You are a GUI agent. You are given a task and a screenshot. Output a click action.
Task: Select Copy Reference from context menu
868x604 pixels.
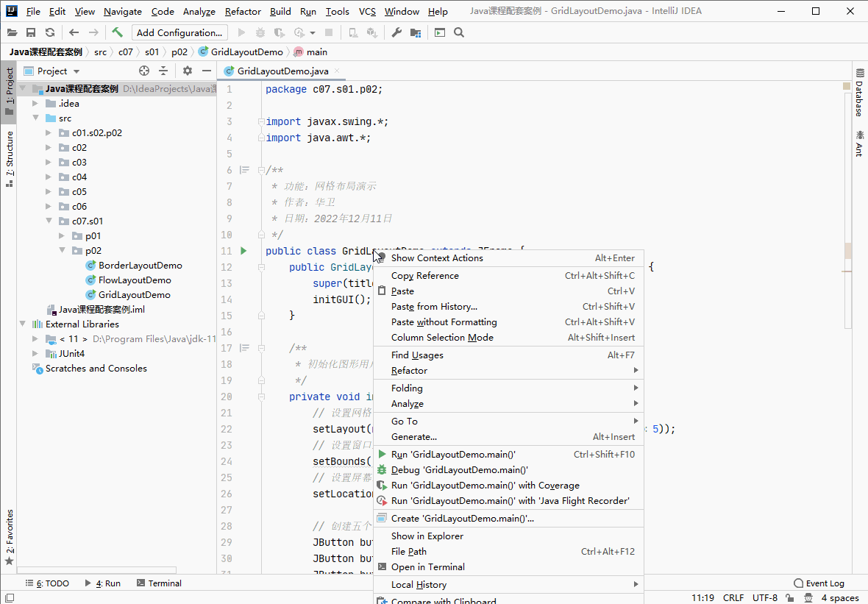(509, 276)
